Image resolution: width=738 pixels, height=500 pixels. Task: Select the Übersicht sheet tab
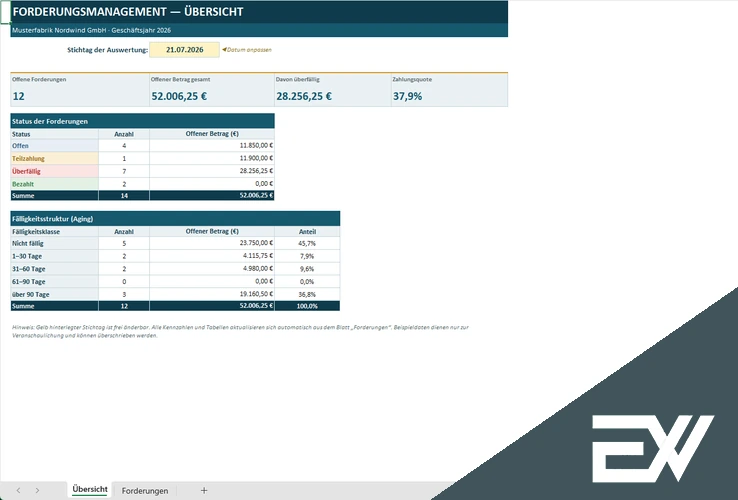click(x=90, y=490)
